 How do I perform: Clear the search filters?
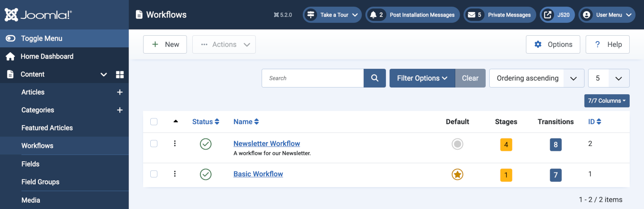coord(470,78)
